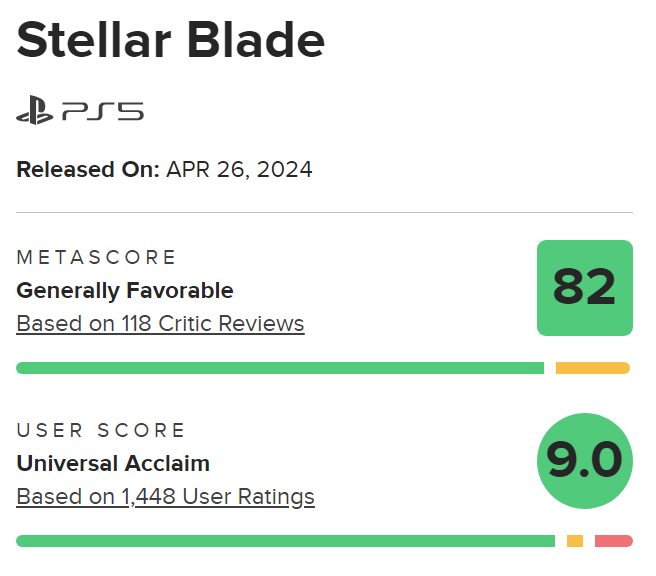This screenshot has height=576, width=656.
Task: Click the Generally Favorable text
Action: click(125, 291)
